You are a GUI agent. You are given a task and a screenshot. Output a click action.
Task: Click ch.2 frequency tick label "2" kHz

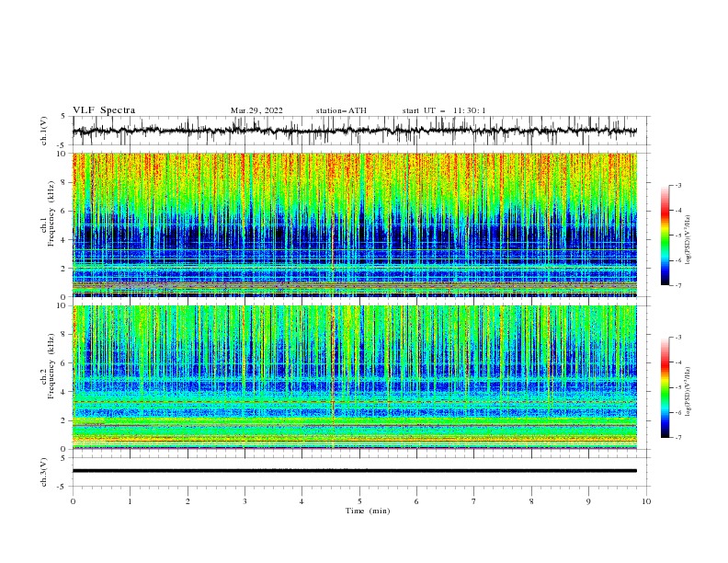coord(64,420)
